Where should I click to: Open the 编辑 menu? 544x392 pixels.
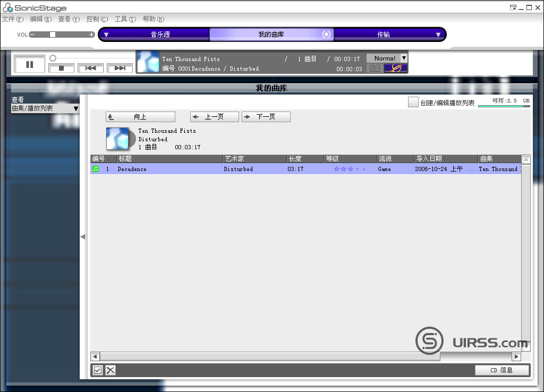pyautogui.click(x=40, y=19)
